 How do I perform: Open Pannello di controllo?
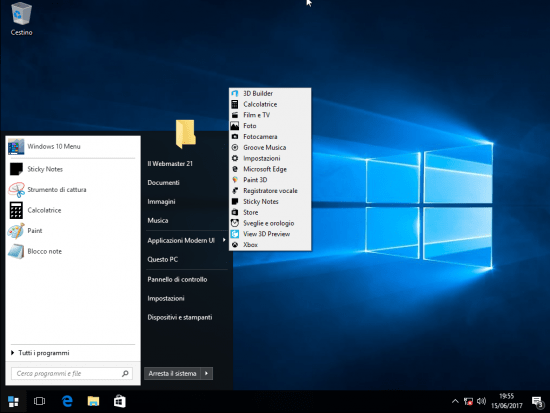177,279
